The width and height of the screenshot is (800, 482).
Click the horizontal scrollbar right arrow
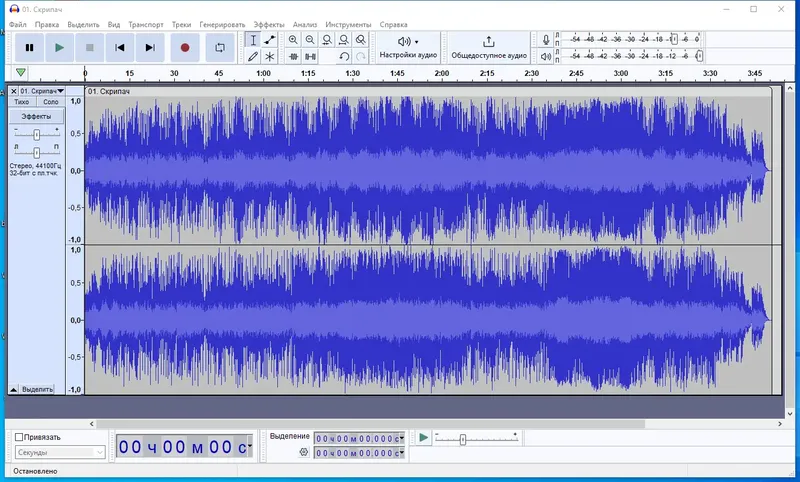coord(780,424)
